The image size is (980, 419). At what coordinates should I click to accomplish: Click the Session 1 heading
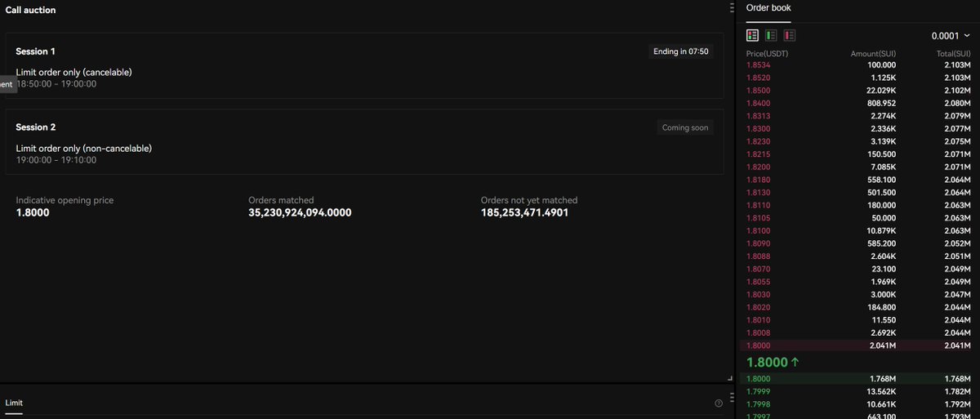click(x=36, y=51)
